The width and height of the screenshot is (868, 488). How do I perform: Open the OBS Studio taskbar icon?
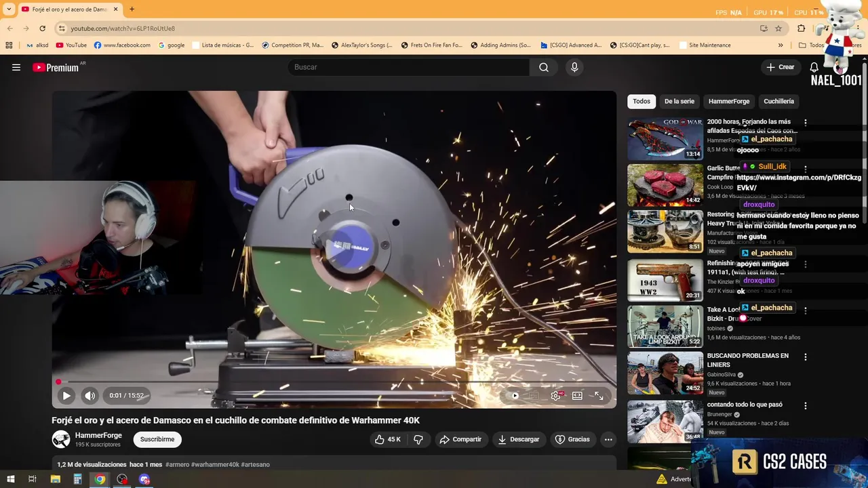122,479
